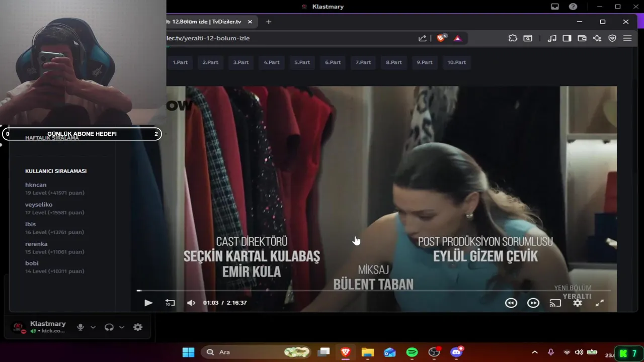Toggle the browser sidebar panel
Screen dimensions: 644x362
567,38
